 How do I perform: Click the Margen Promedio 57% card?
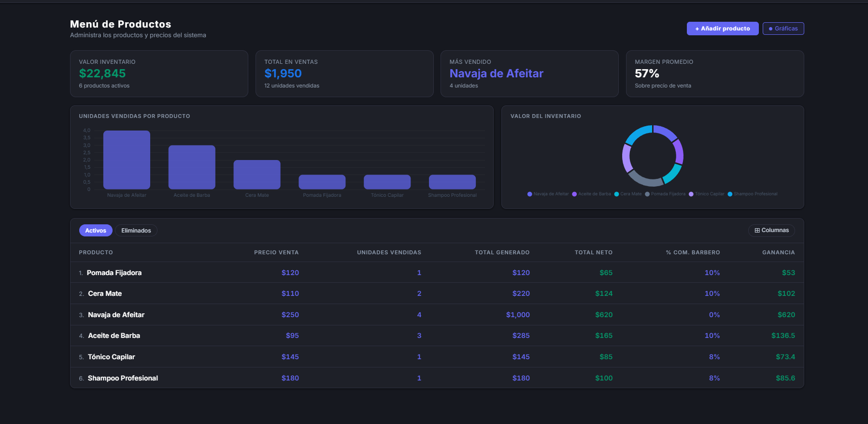[x=715, y=74]
